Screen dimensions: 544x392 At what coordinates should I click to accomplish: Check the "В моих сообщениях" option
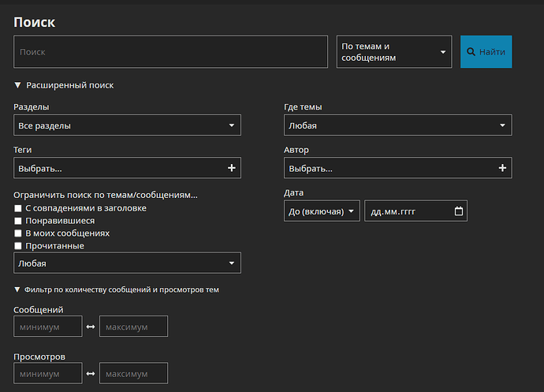click(x=18, y=233)
